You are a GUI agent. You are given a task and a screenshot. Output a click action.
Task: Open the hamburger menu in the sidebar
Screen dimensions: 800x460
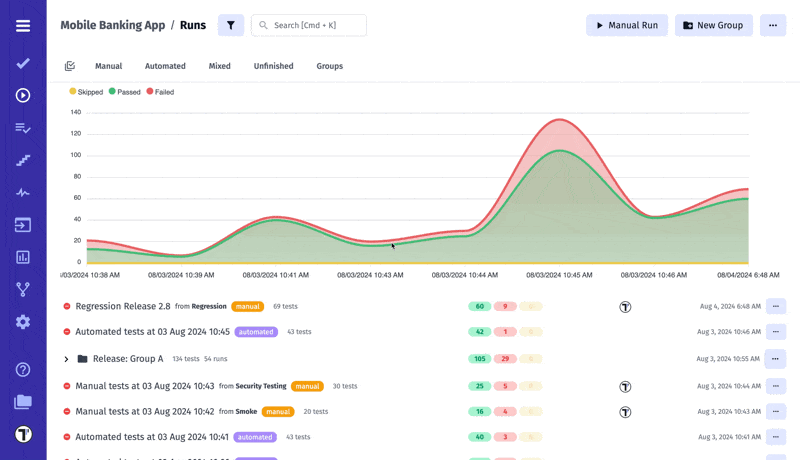[x=23, y=26]
